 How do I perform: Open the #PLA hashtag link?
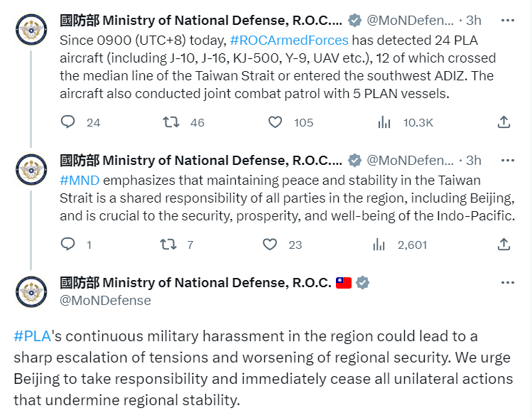[32, 336]
